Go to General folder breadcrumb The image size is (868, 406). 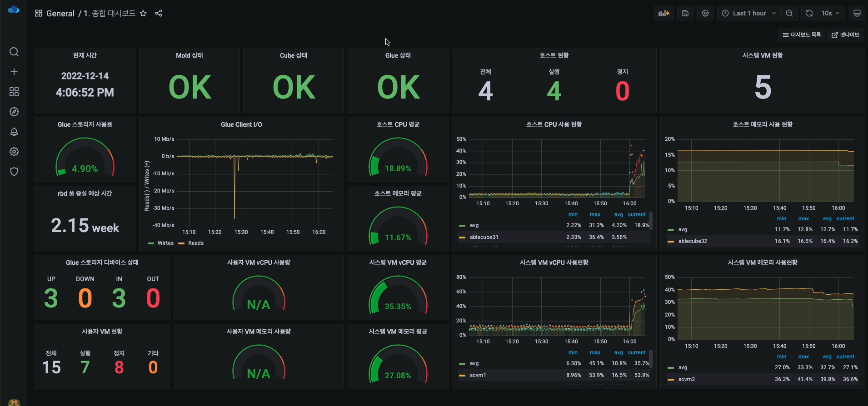pos(60,14)
